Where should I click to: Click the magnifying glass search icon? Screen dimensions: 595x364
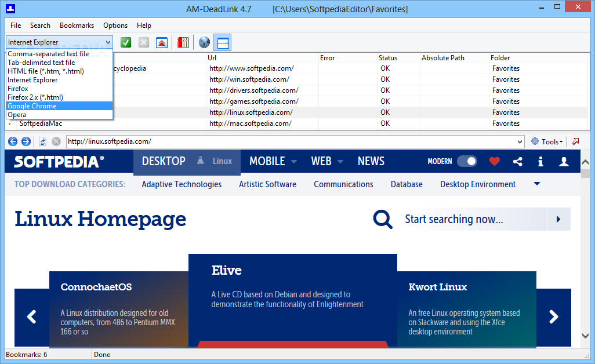[x=383, y=219]
